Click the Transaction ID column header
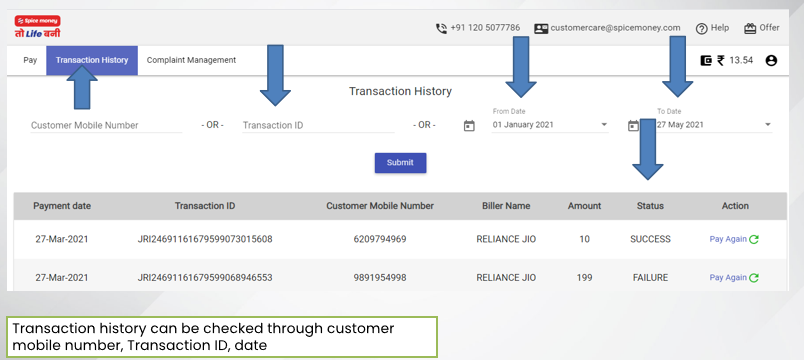 pyautogui.click(x=205, y=206)
